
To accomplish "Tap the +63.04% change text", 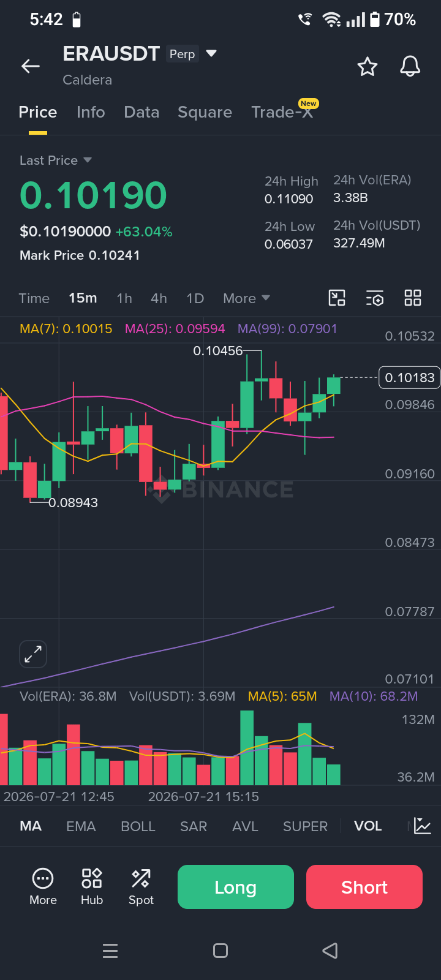I will (144, 232).
